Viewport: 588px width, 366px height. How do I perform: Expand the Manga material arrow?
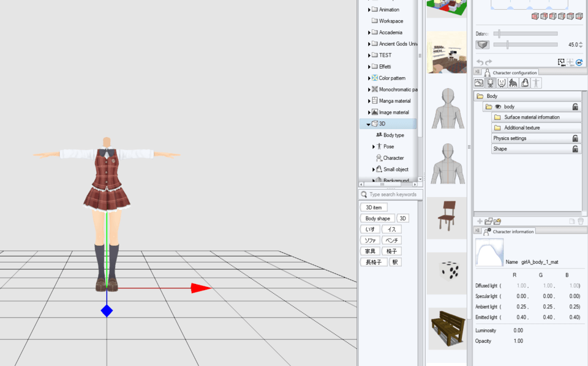(369, 101)
